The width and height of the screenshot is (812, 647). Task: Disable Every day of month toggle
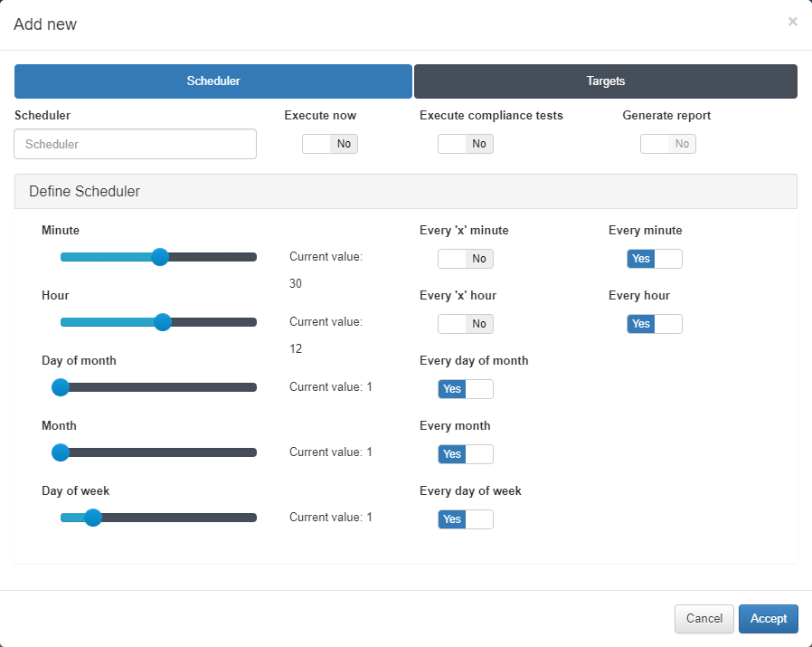point(466,389)
